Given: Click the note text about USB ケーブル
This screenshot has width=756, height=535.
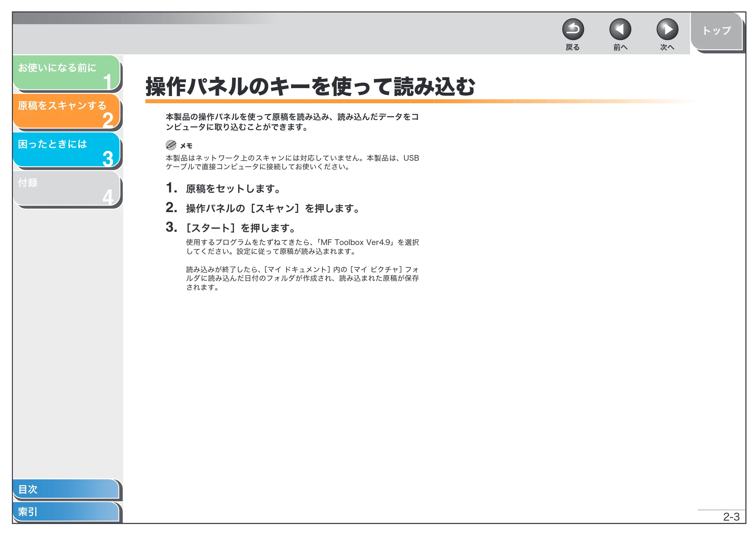Looking at the screenshot, I should [x=292, y=162].
